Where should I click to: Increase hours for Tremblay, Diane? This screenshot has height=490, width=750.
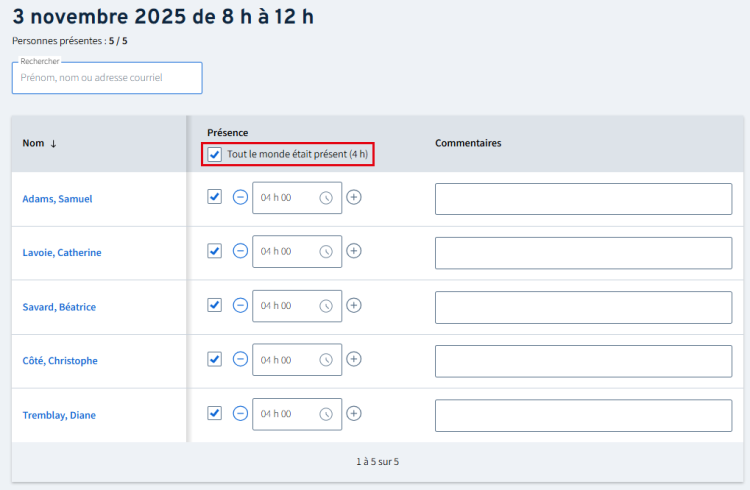click(x=353, y=414)
